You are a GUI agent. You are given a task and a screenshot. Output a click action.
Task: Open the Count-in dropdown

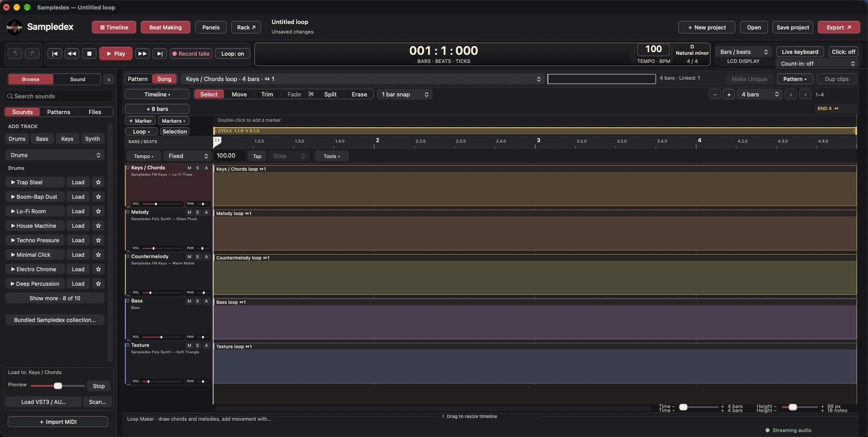[x=817, y=63]
